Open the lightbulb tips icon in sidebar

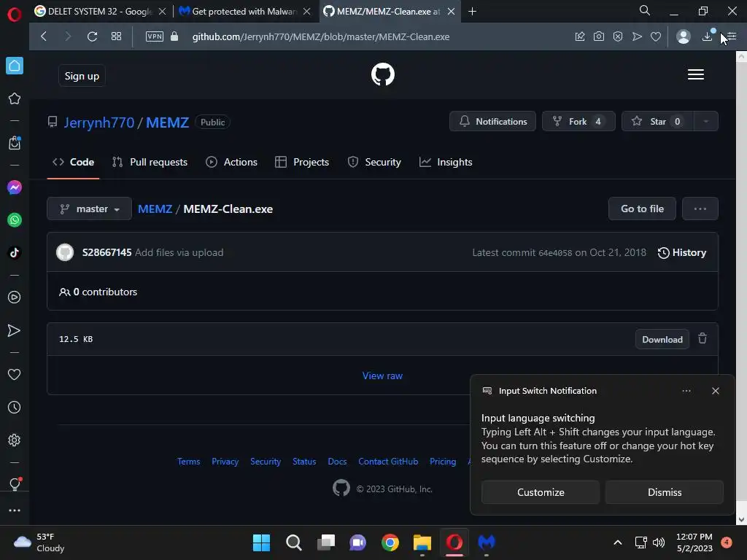point(15,484)
